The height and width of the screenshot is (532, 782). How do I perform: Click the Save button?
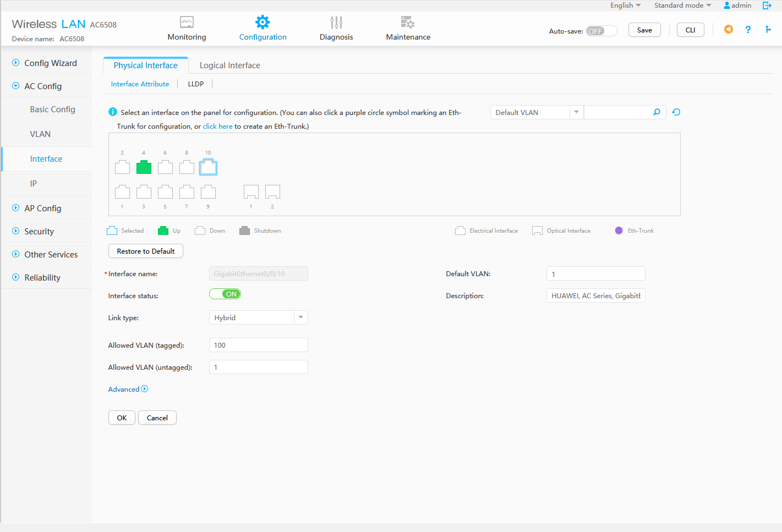coord(644,30)
